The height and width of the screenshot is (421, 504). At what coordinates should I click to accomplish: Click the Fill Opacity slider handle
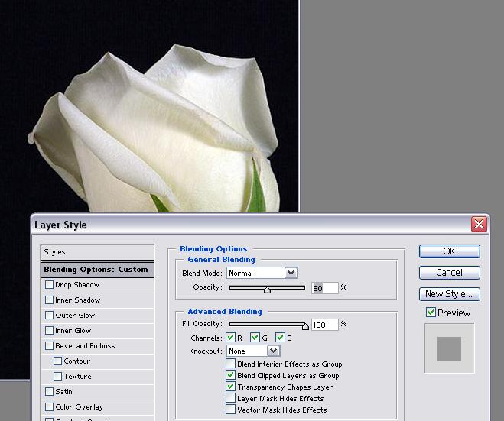tap(305, 326)
